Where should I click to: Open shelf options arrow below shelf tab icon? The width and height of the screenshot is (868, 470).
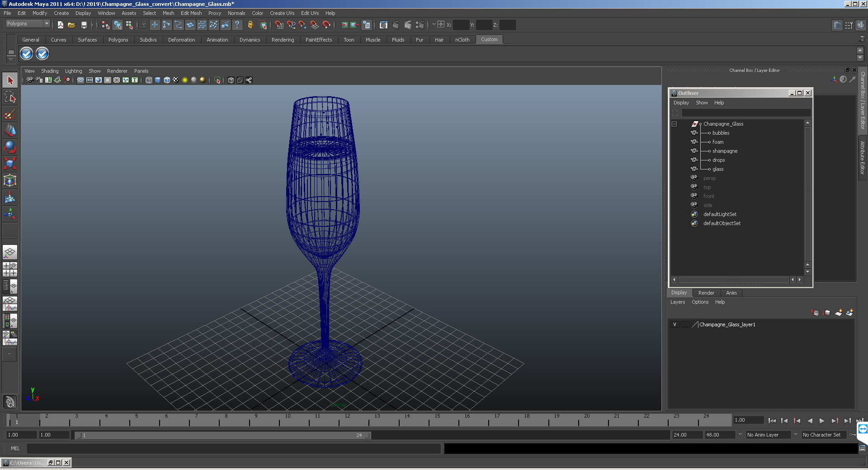tap(11, 60)
